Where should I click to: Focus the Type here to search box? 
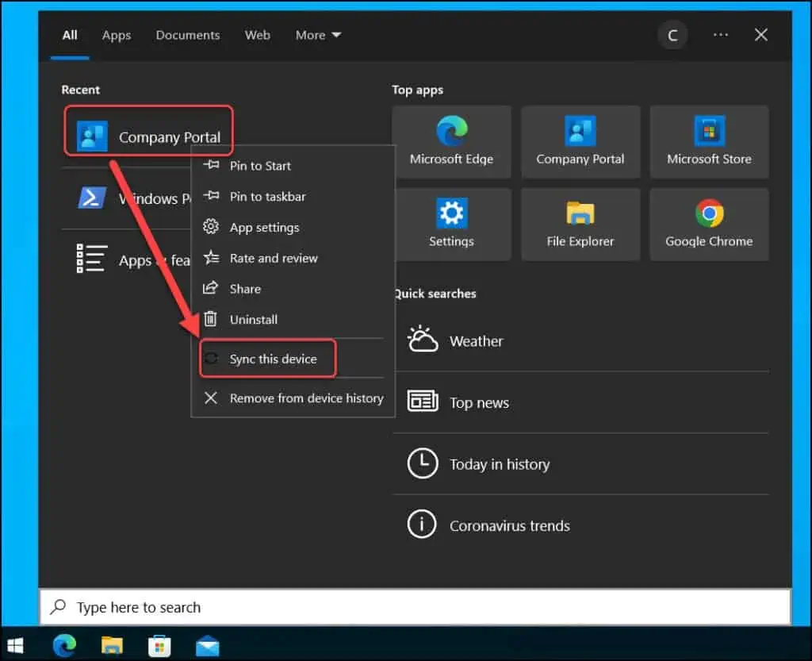(x=416, y=606)
